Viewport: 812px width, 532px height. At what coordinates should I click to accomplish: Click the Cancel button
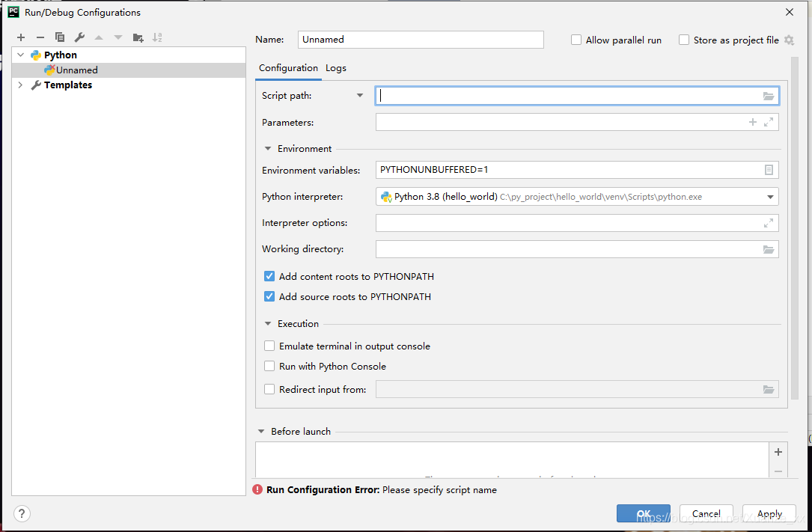pyautogui.click(x=706, y=513)
